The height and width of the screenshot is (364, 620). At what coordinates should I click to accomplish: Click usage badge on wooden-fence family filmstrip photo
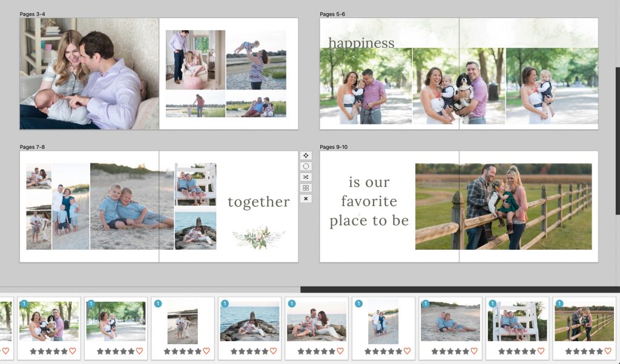point(559,304)
